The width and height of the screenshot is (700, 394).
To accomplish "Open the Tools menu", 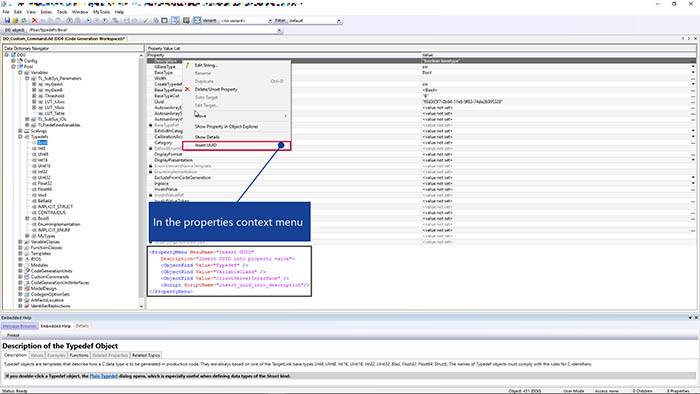I will coord(62,12).
